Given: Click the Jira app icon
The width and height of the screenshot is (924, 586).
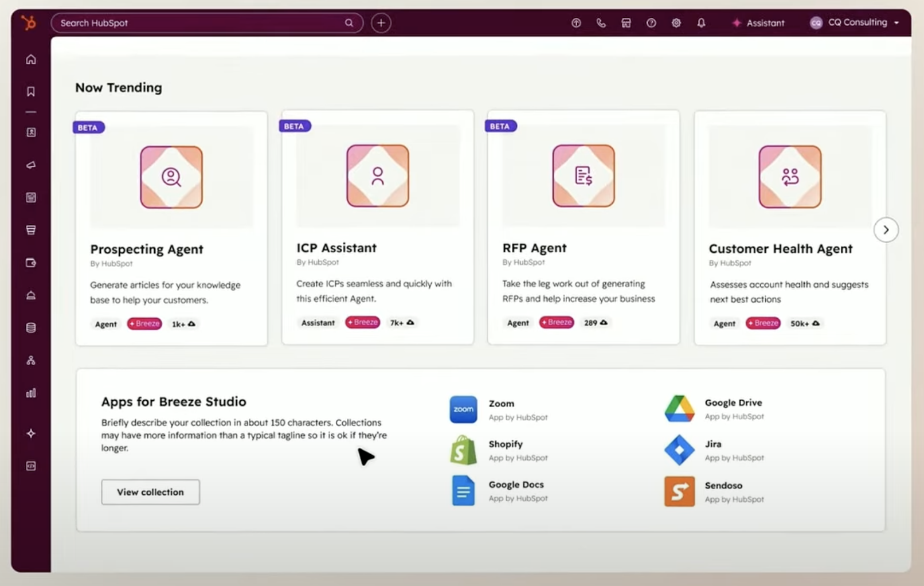Looking at the screenshot, I should (679, 450).
